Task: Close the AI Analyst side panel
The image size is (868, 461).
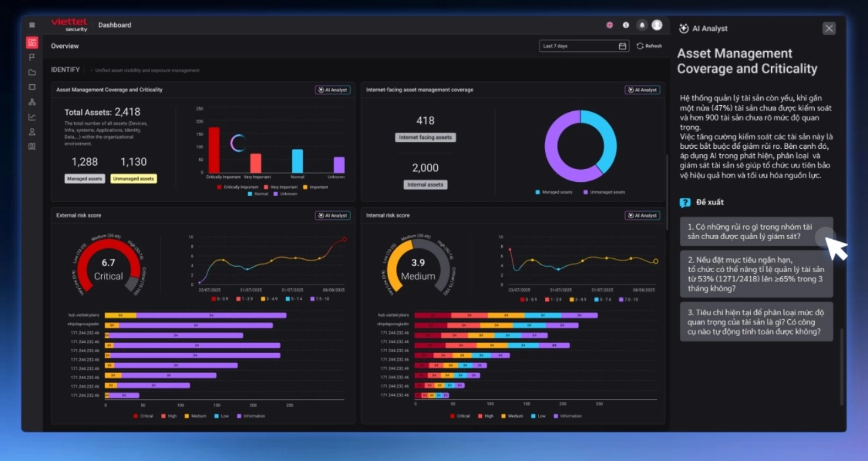Action: (829, 29)
